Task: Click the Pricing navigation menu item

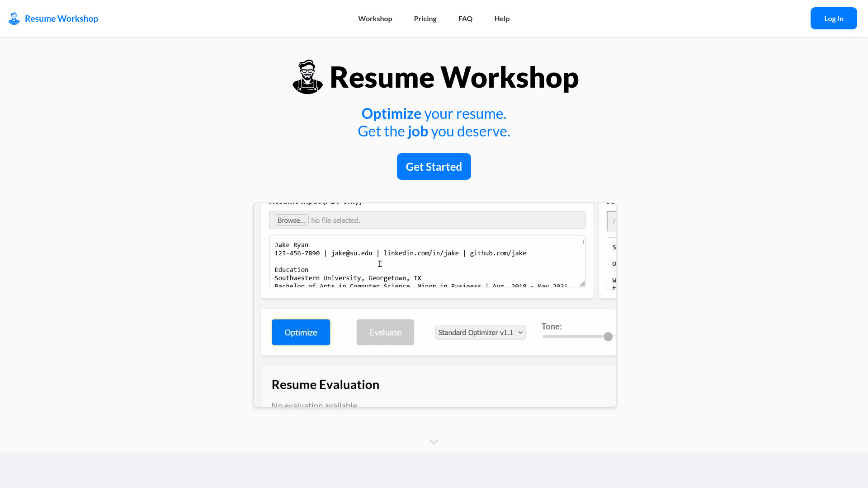Action: tap(425, 18)
